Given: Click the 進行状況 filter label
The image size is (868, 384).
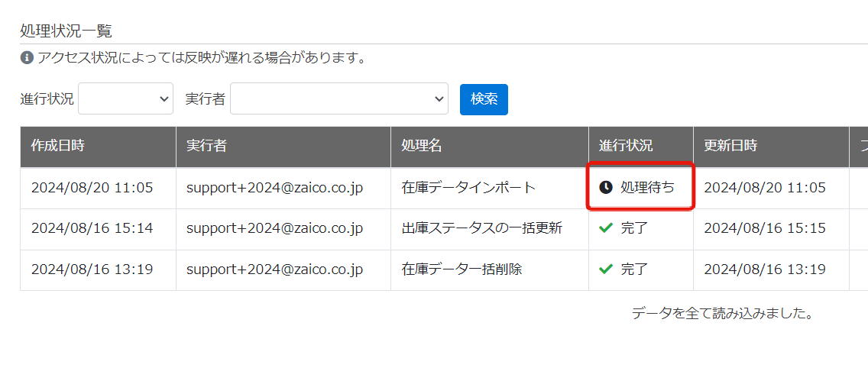Looking at the screenshot, I should [47, 99].
